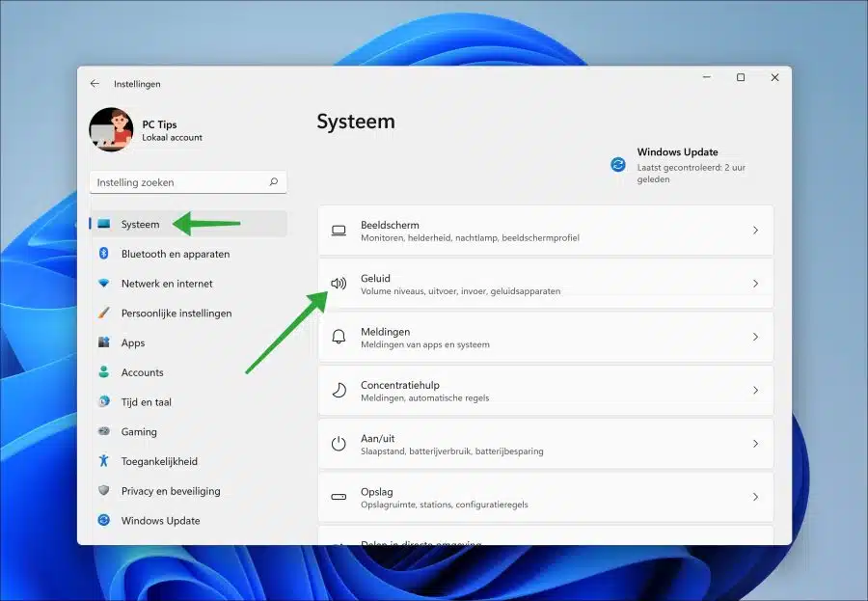Image resolution: width=868 pixels, height=601 pixels.
Task: Open the Beeldscherm settings title
Action: coord(390,225)
